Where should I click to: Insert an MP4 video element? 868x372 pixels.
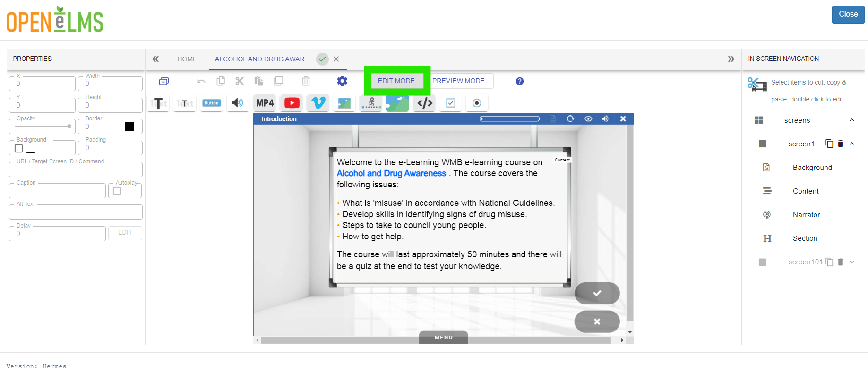pyautogui.click(x=265, y=103)
